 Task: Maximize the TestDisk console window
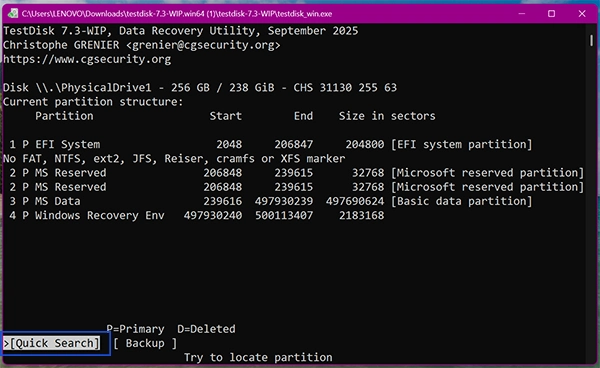(x=551, y=14)
